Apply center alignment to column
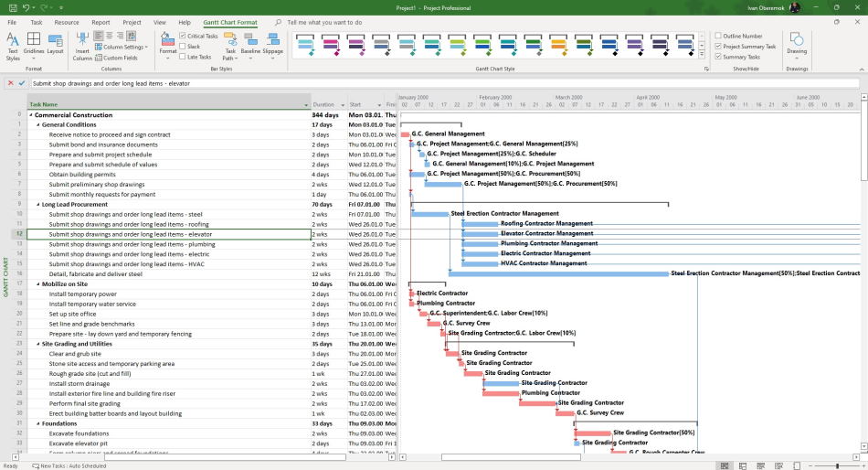The height and width of the screenshot is (470, 868). 110,36
